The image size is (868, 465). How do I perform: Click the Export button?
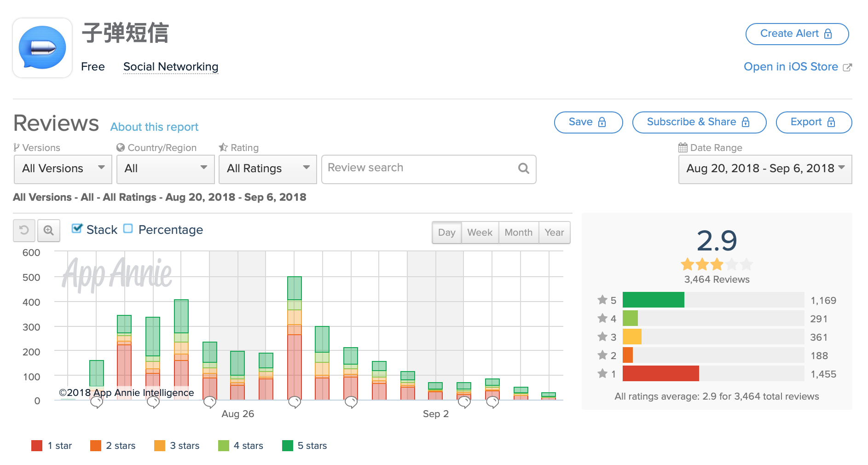click(x=814, y=122)
